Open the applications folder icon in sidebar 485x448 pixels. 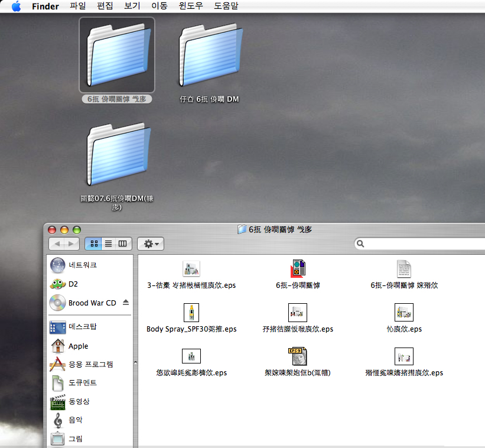coord(58,365)
